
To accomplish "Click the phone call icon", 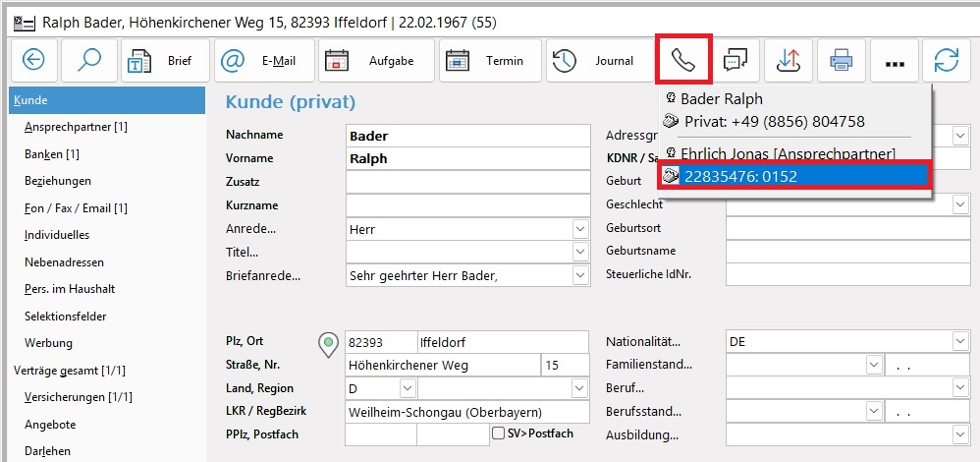I will pyautogui.click(x=682, y=61).
